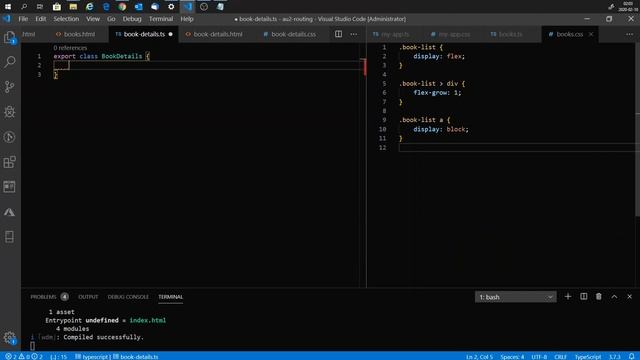
Task: Split the left editor with the split icon
Action: pos(338,34)
